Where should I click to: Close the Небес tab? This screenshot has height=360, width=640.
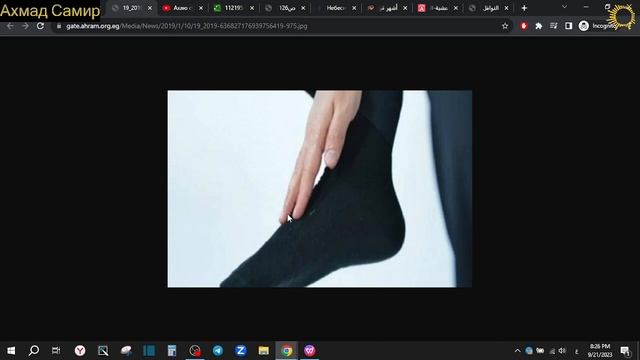point(354,8)
